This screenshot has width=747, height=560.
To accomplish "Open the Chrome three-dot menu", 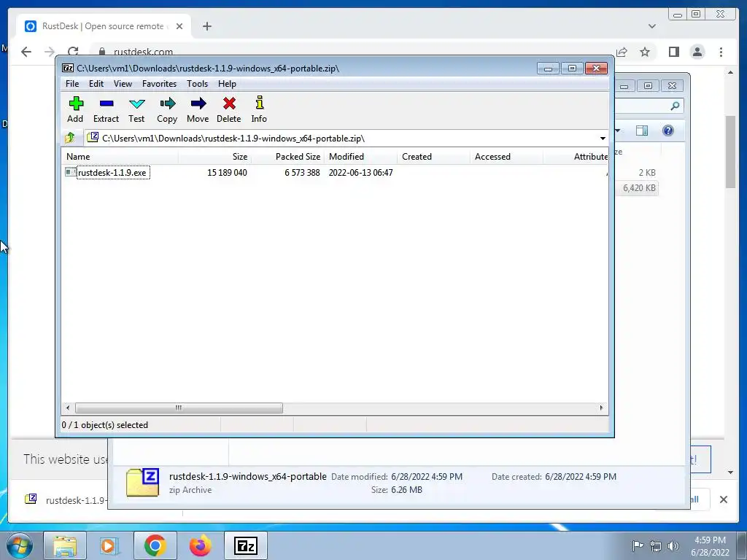I will click(721, 52).
